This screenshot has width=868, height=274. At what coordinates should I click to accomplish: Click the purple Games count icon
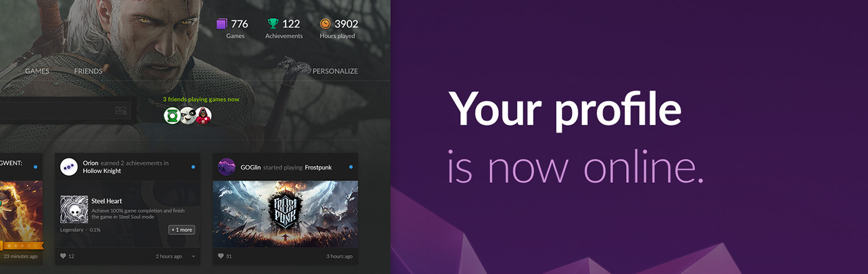[222, 23]
